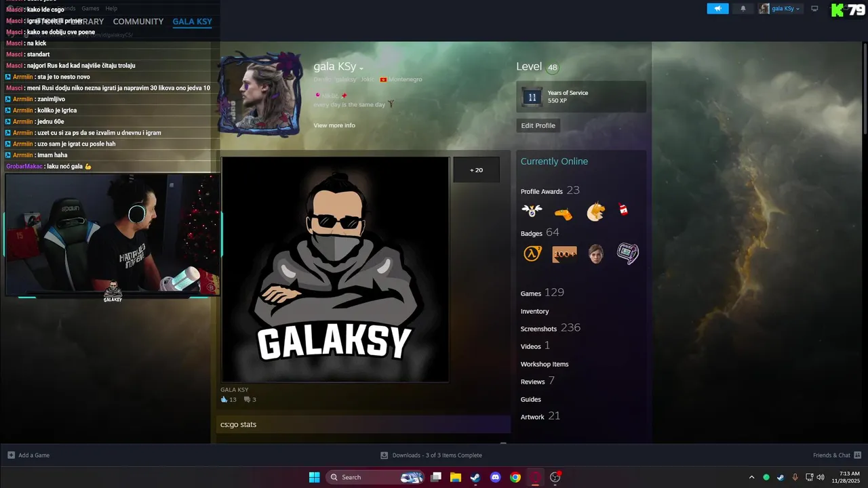Open the Videos 1 link
The height and width of the screenshot is (488, 868).
[x=535, y=346]
